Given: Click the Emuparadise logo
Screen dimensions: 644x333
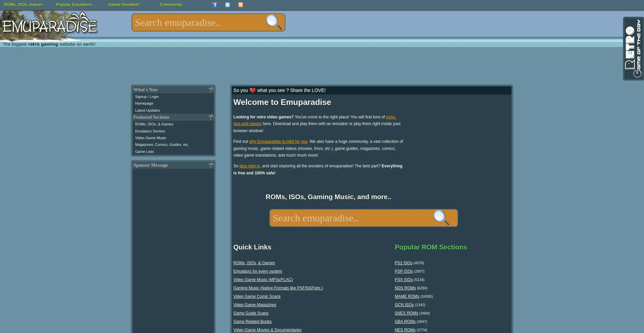Looking at the screenshot, I should tap(50, 25).
